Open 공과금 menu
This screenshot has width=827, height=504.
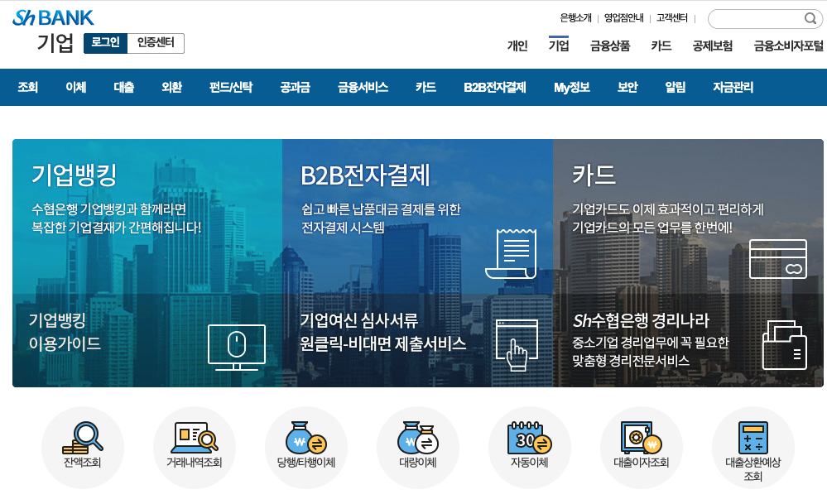[x=296, y=87]
